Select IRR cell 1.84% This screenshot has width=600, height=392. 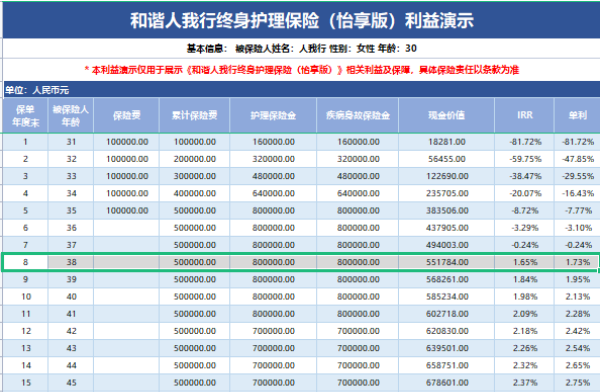click(525, 280)
